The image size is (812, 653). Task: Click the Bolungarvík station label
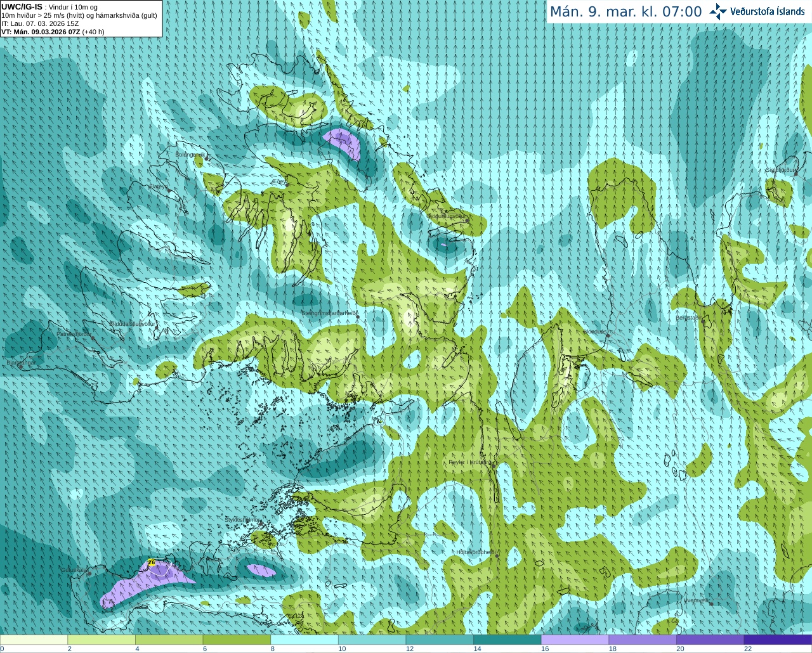(190, 154)
